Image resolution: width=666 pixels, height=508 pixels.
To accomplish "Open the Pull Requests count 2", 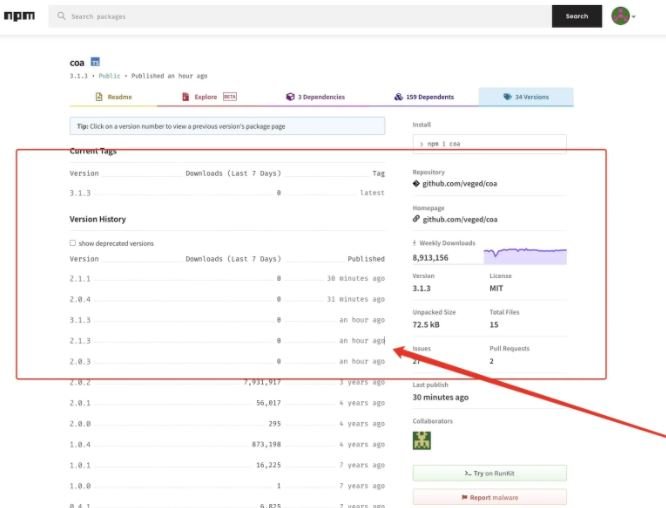I will 491,361.
